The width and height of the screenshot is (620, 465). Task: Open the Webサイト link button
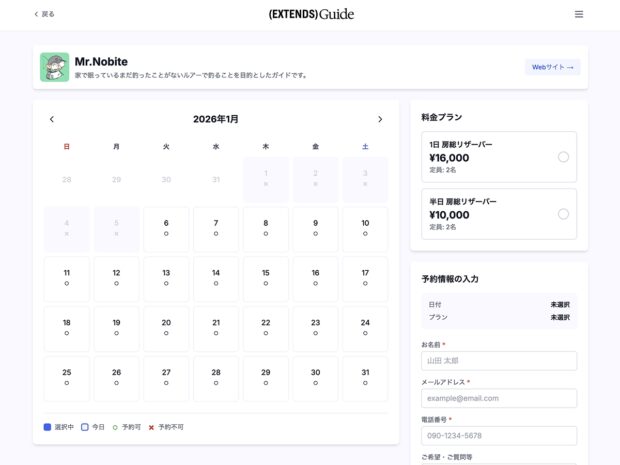pyautogui.click(x=553, y=67)
